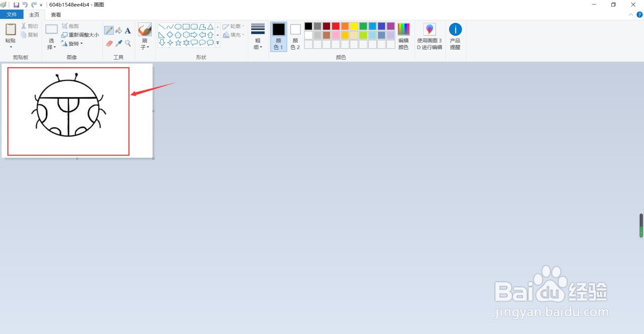Open the Paint help question mark
Screen dimensions: 644x334
pos(639,15)
